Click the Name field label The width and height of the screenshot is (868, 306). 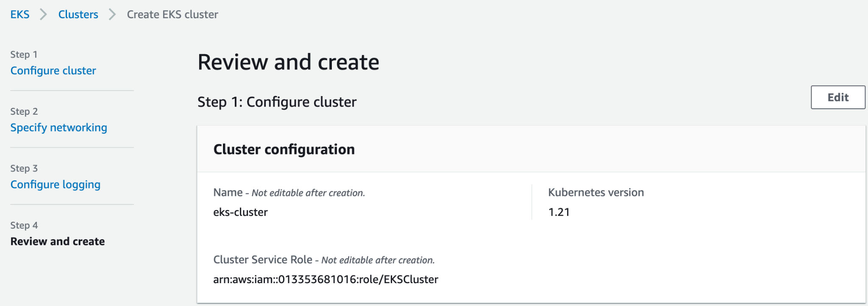coord(228,193)
